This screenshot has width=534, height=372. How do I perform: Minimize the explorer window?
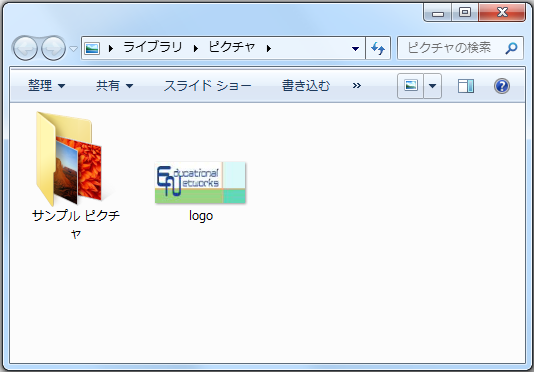point(438,13)
